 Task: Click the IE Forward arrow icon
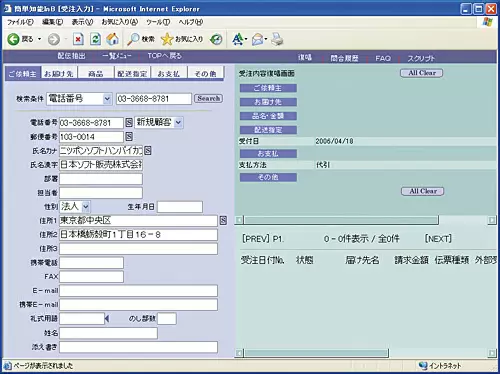(x=53, y=40)
